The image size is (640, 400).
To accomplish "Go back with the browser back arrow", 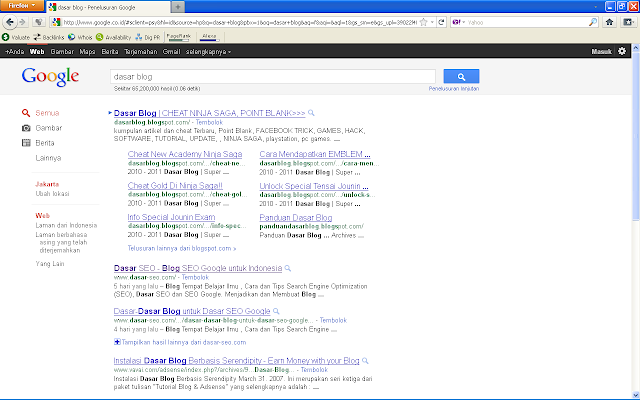I will click(10, 22).
